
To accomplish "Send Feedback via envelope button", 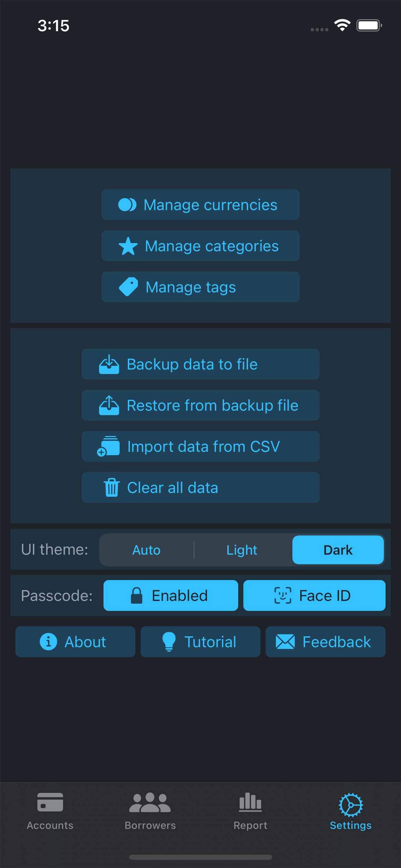I will pyautogui.click(x=325, y=642).
